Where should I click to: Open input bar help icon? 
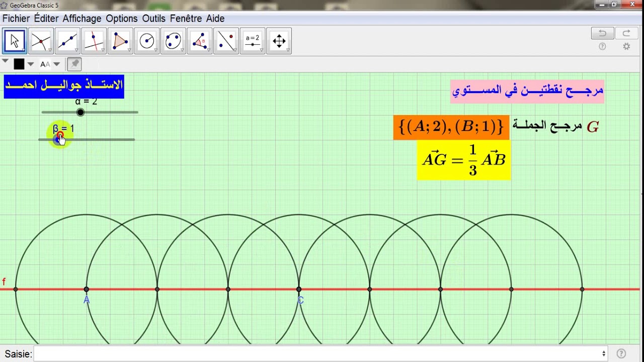tap(621, 353)
